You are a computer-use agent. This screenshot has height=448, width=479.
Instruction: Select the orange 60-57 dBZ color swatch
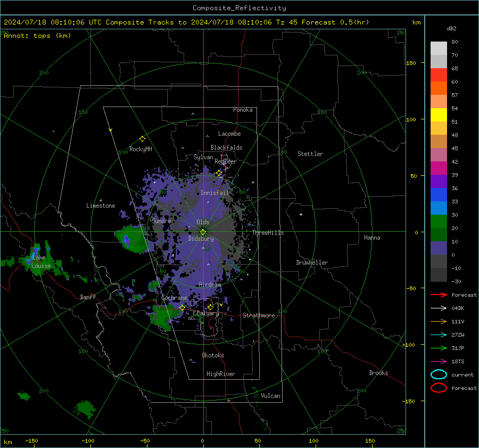pos(439,88)
